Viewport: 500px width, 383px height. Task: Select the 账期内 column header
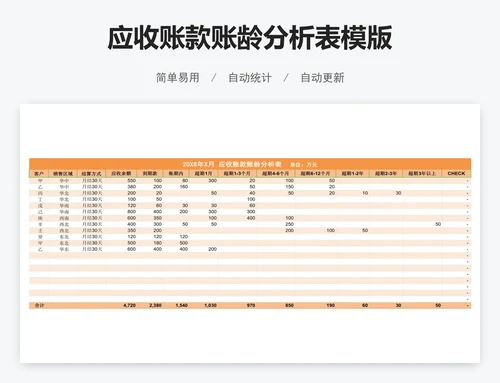tap(176, 173)
